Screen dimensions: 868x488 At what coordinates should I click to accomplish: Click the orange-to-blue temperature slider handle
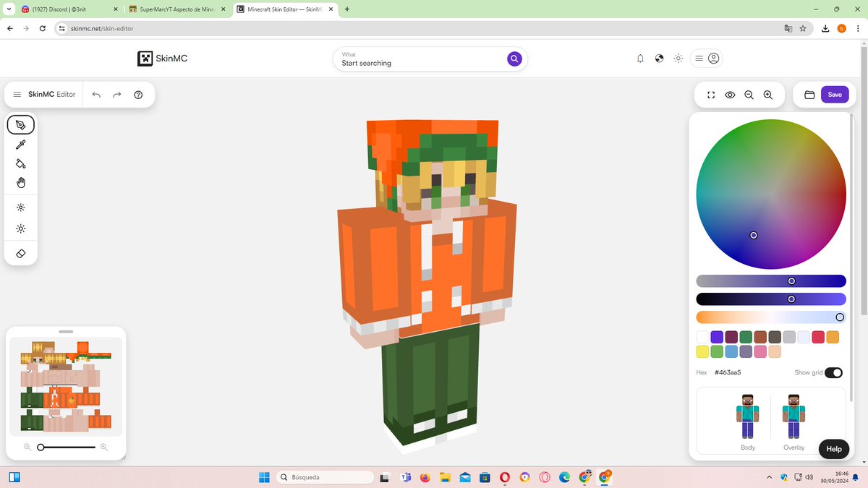pyautogui.click(x=840, y=317)
